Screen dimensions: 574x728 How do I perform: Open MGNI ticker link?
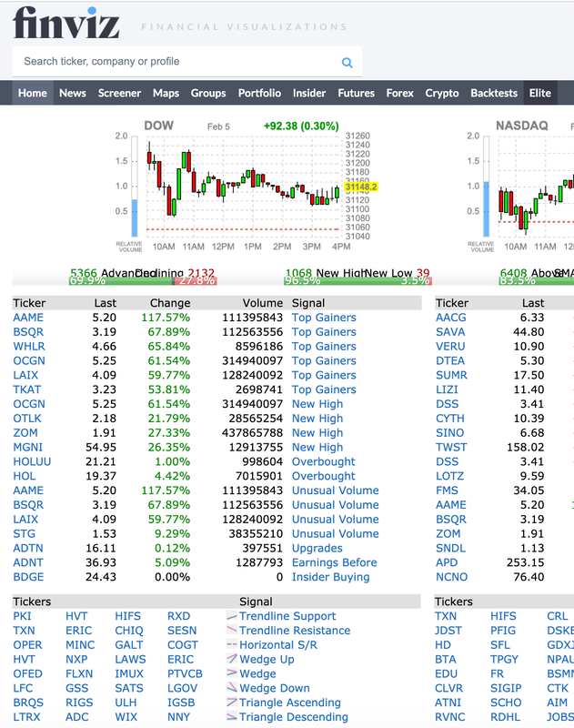click(x=28, y=447)
